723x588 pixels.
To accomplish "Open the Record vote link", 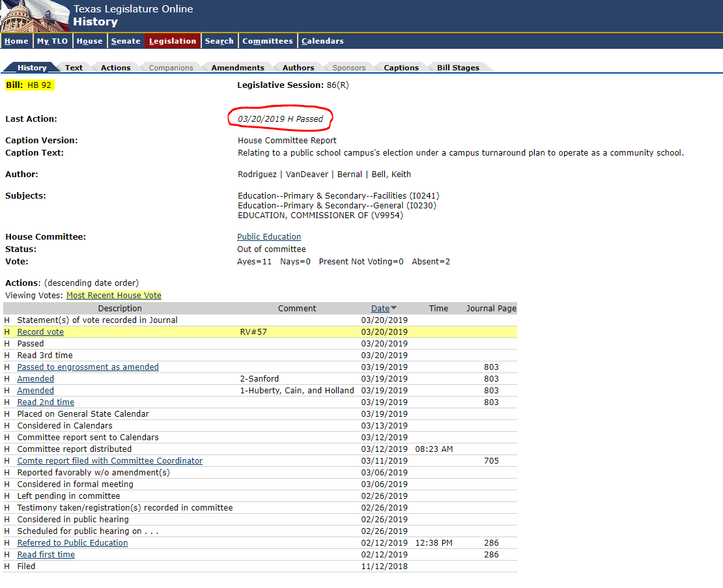I will point(40,332).
